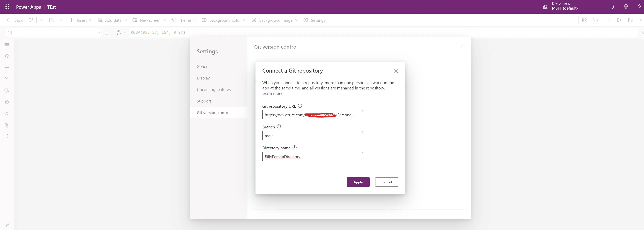This screenshot has height=230, width=644.
Task: Open the Comments panel
Action: click(607, 20)
